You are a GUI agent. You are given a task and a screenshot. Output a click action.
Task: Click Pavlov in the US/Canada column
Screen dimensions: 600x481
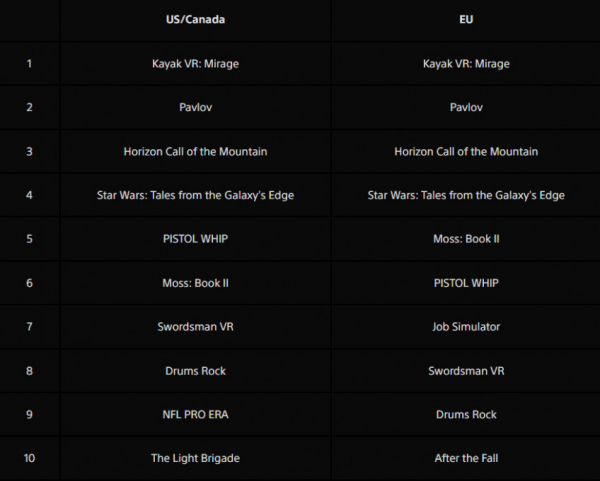(195, 107)
